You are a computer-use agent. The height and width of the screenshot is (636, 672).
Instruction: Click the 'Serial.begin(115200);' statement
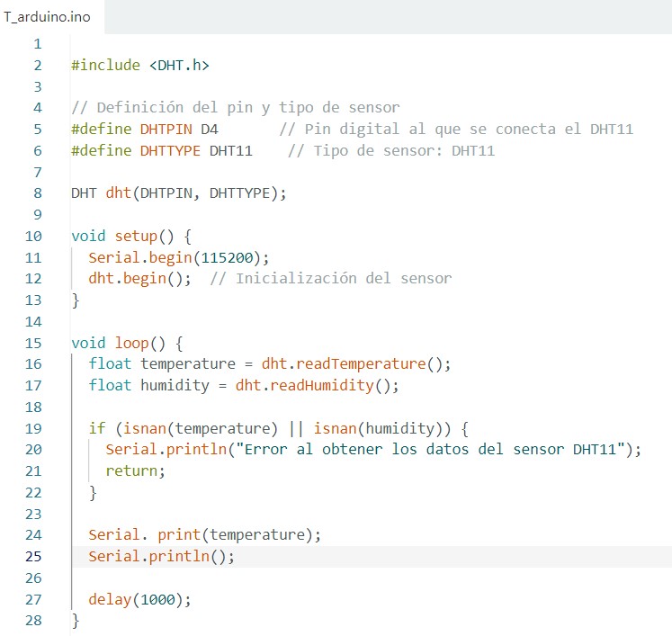(179, 257)
